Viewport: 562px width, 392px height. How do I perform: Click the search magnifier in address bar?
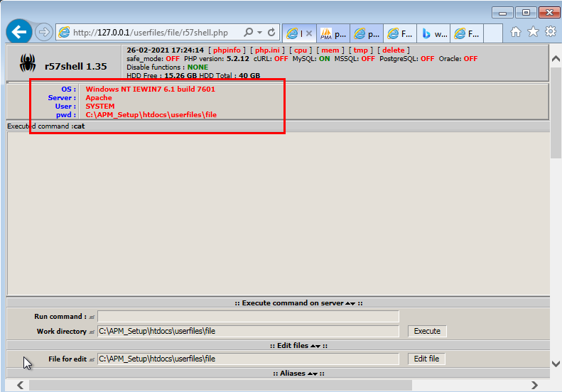pyautogui.click(x=248, y=32)
